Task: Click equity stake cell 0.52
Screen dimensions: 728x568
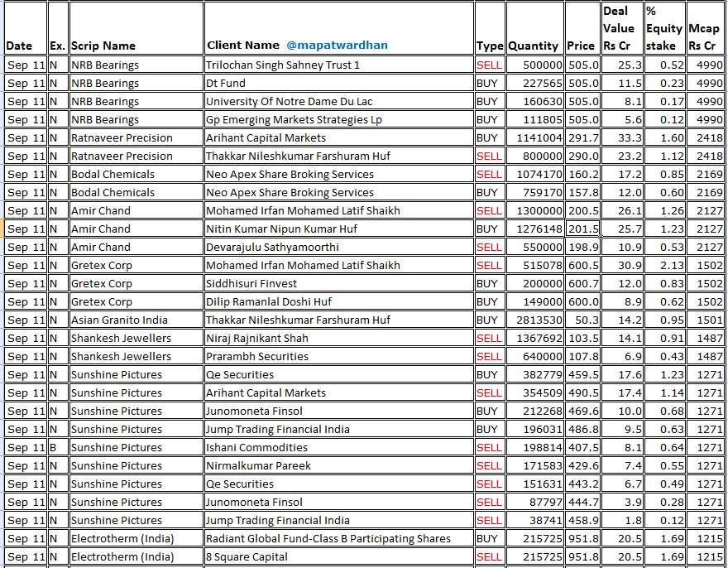Action: 665,65
